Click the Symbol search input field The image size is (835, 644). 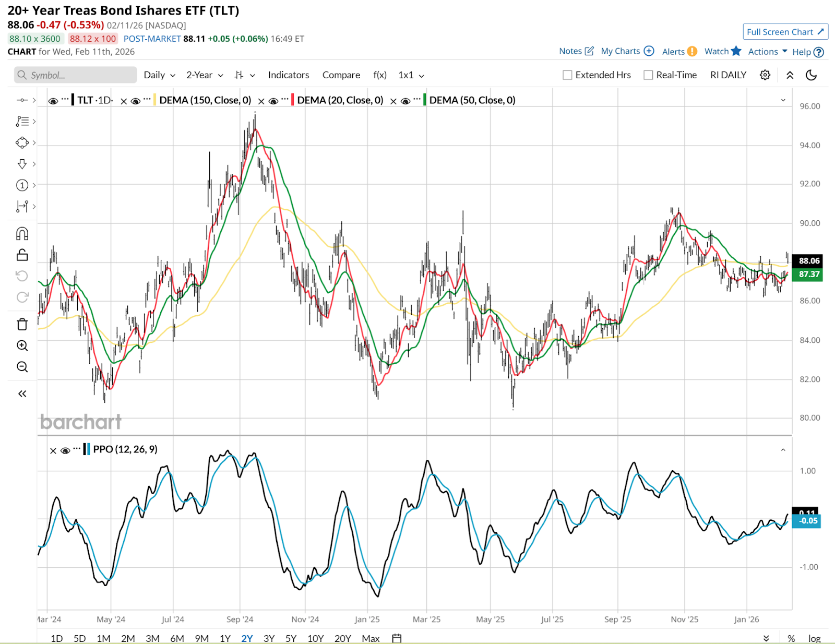[x=76, y=75]
